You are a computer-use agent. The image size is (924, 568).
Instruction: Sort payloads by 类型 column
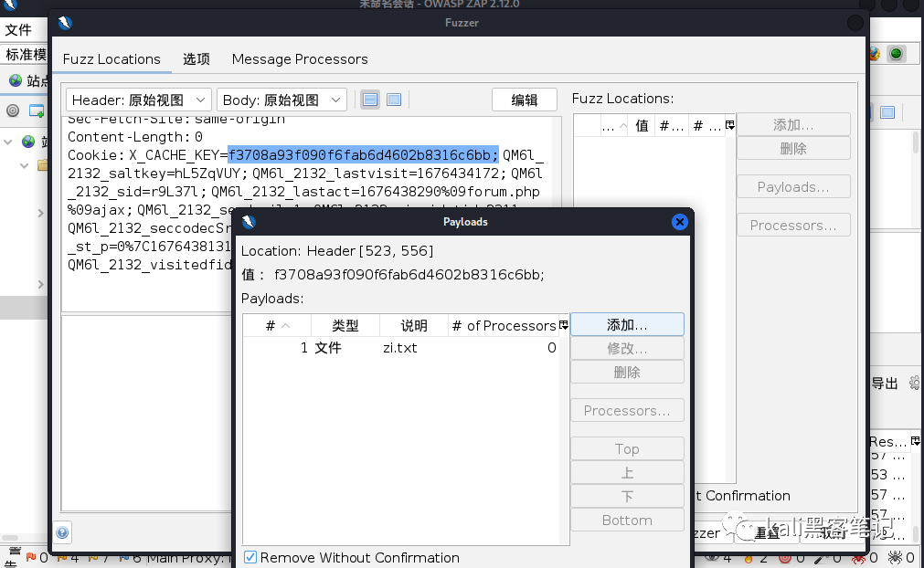tap(345, 325)
